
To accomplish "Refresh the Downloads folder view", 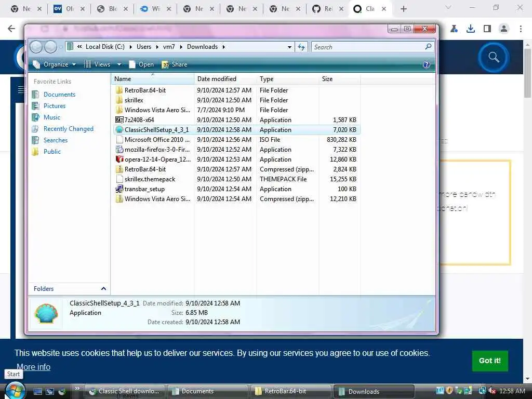I will click(301, 47).
